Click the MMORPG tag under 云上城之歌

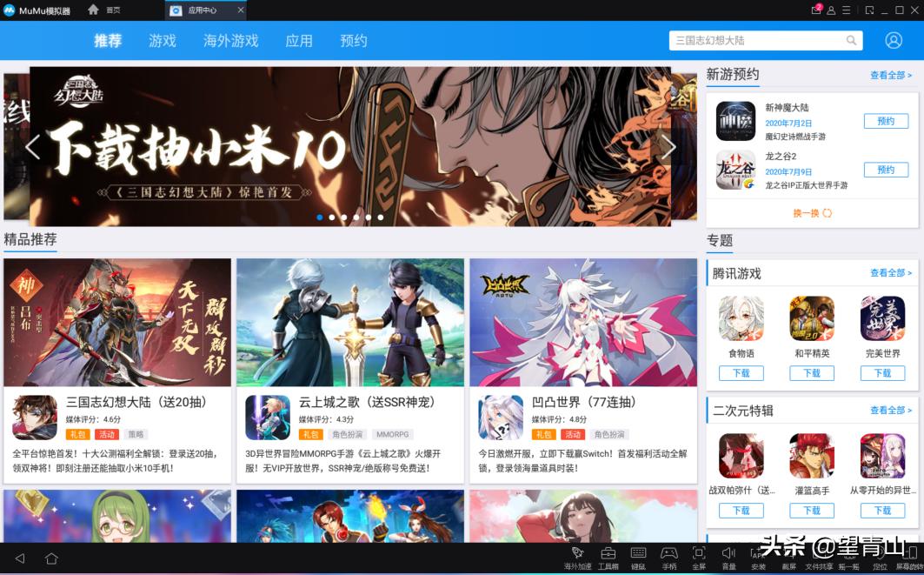[x=393, y=435]
